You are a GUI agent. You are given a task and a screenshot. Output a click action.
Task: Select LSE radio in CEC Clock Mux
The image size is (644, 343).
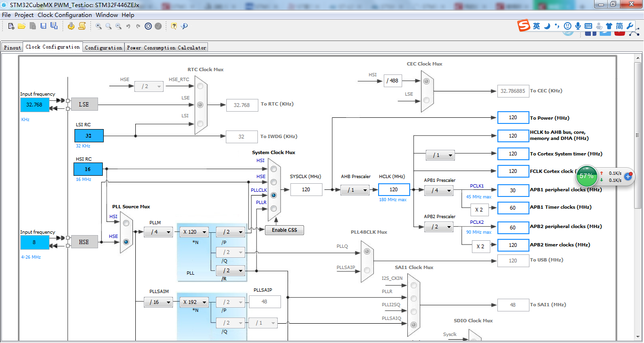point(427,100)
